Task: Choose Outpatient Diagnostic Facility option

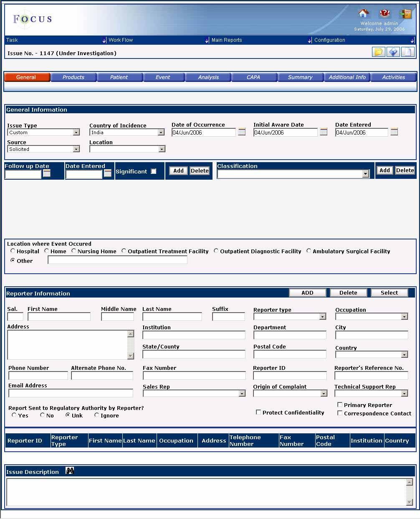Action: [x=216, y=251]
